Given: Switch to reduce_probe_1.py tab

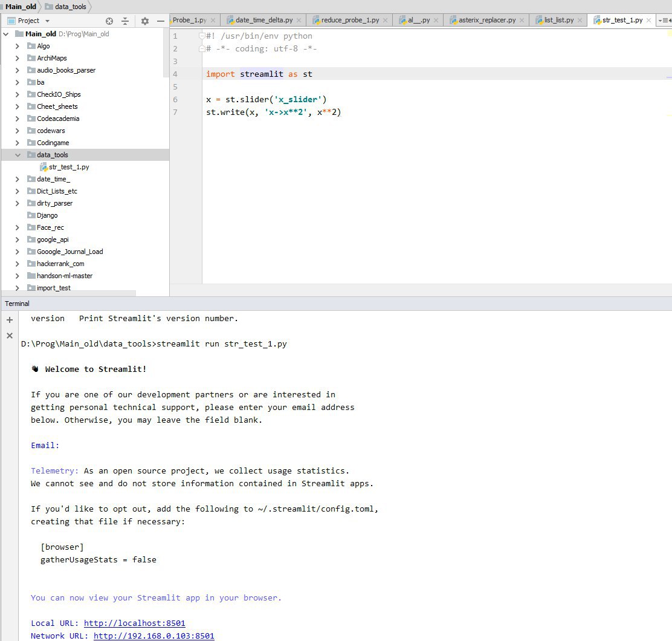Looking at the screenshot, I should point(350,20).
